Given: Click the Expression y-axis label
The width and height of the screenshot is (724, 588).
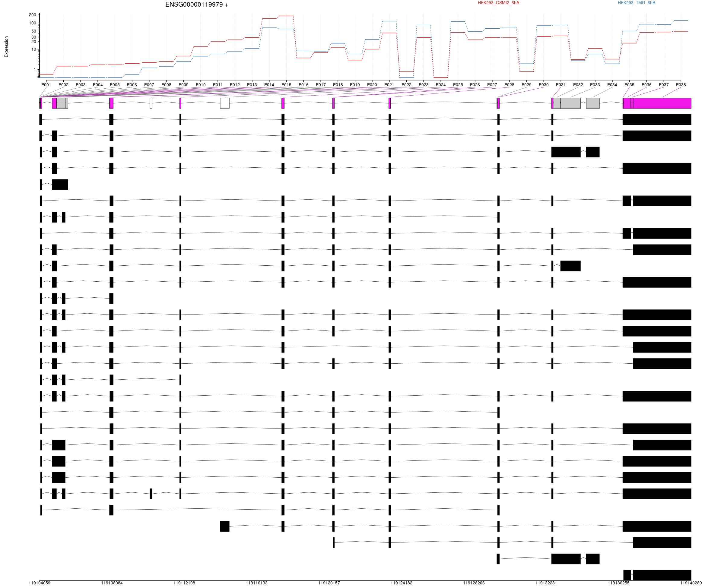Looking at the screenshot, I should point(6,47).
